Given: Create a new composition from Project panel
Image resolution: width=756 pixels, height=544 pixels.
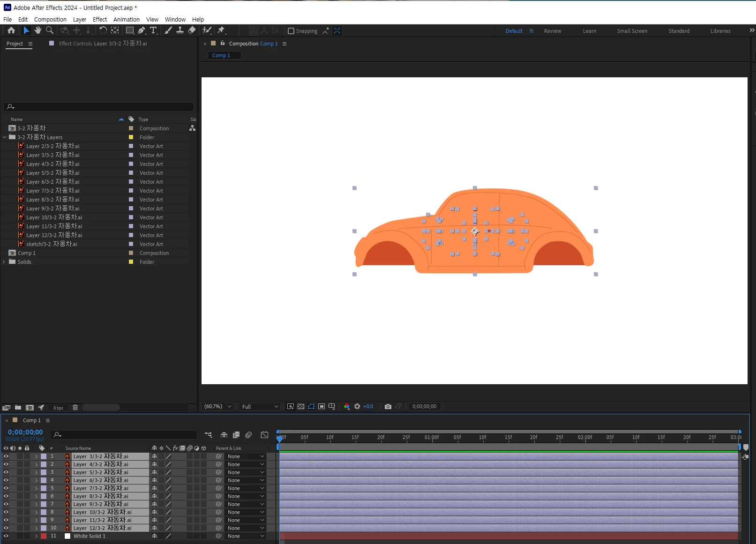Looking at the screenshot, I should pos(30,408).
